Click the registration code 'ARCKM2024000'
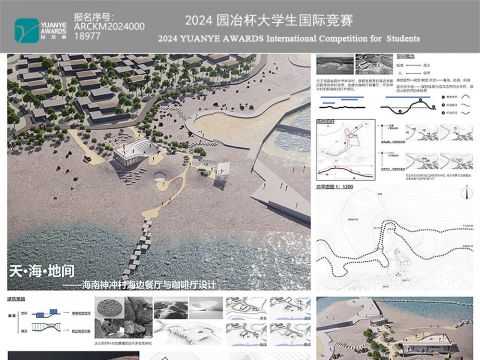This screenshot has height=360, width=480. click(109, 27)
